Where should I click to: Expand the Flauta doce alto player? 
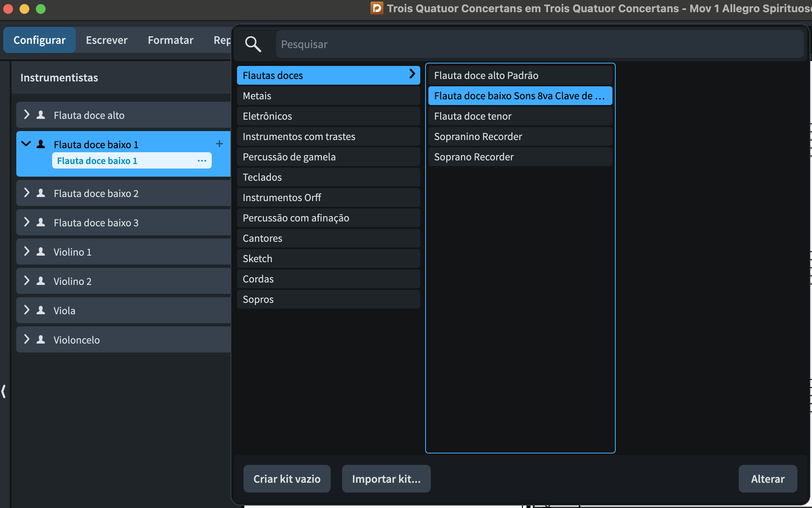(26, 115)
